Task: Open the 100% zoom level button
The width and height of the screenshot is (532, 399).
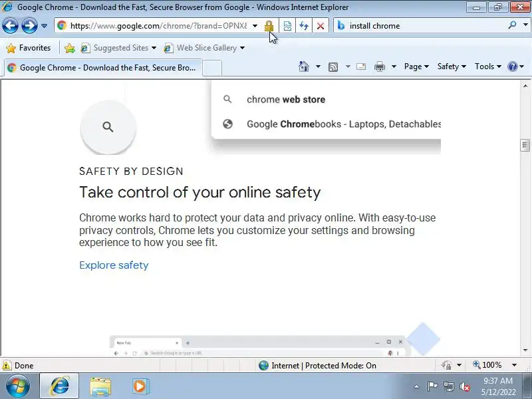Action: pos(487,365)
